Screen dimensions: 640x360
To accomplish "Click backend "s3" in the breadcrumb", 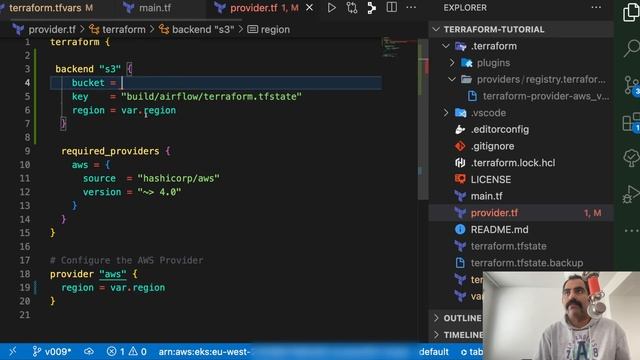I will pyautogui.click(x=203, y=29).
